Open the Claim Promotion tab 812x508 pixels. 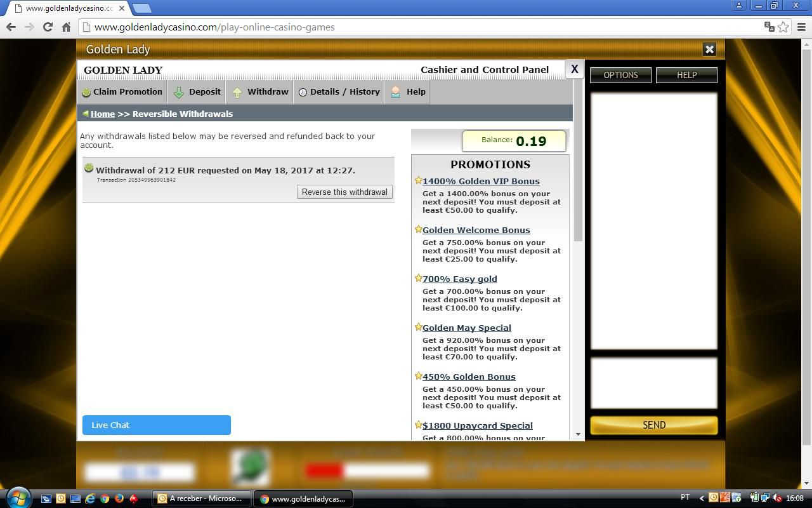(122, 92)
